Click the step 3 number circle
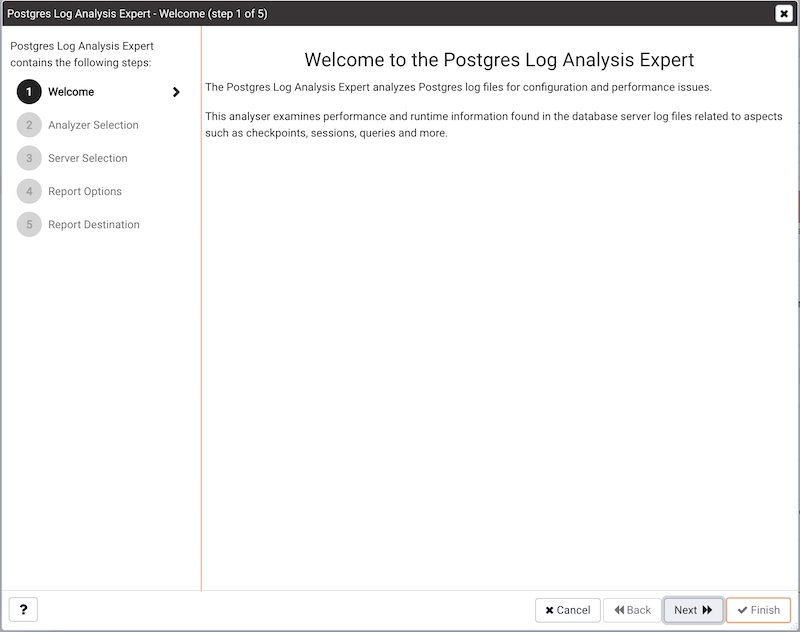Screen dimensions: 800x632 (x=29, y=158)
